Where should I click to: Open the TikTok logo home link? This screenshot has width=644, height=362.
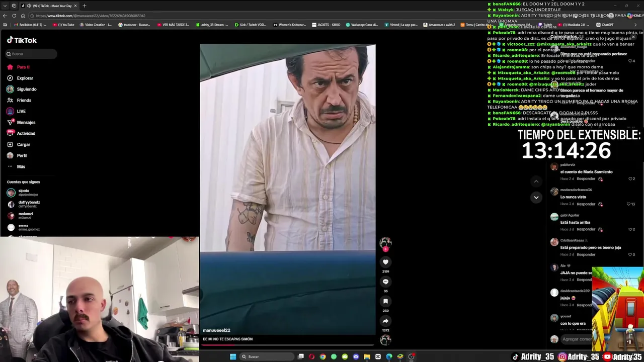pos(22,40)
